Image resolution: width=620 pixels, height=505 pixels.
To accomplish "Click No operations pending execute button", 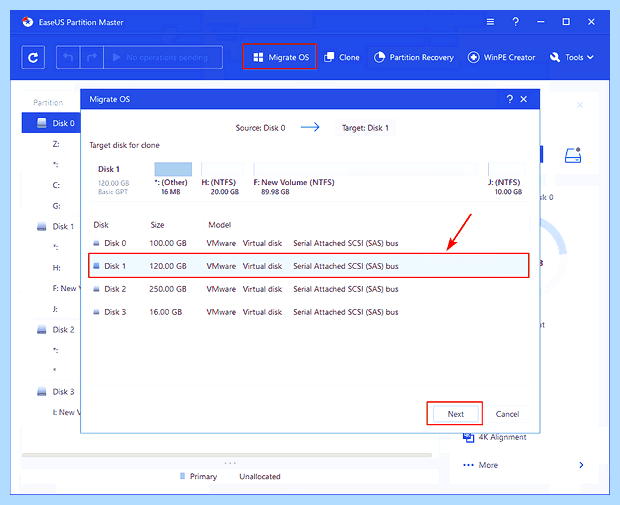I will 163,58.
